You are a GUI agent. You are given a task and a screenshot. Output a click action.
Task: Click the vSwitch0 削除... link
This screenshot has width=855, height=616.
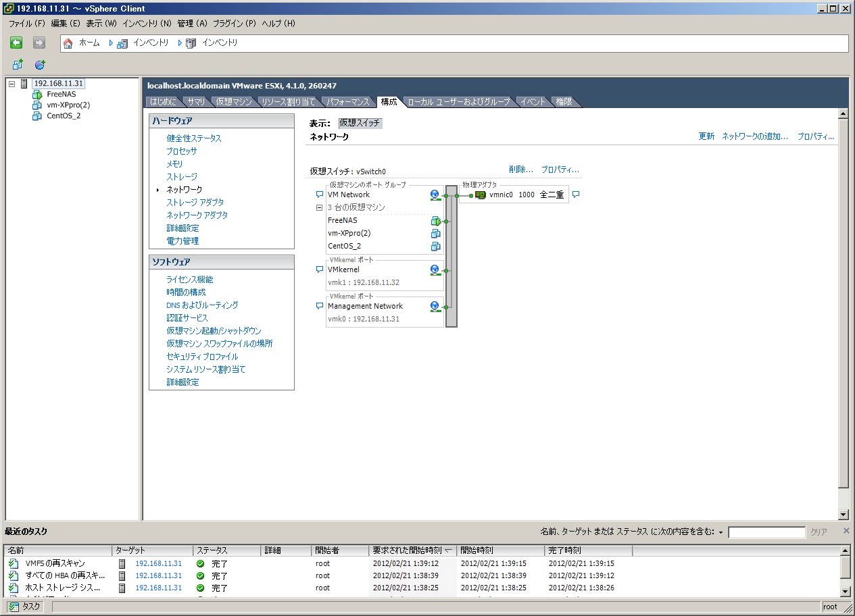tap(521, 170)
